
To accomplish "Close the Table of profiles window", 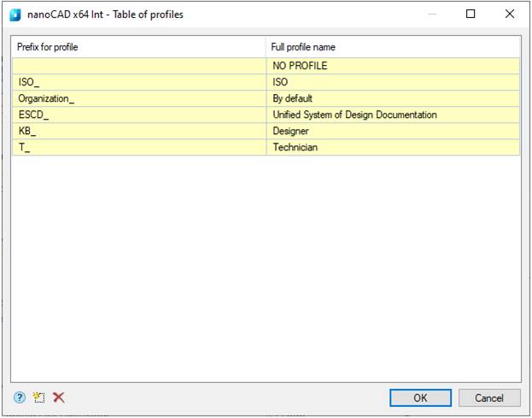I will (x=510, y=14).
